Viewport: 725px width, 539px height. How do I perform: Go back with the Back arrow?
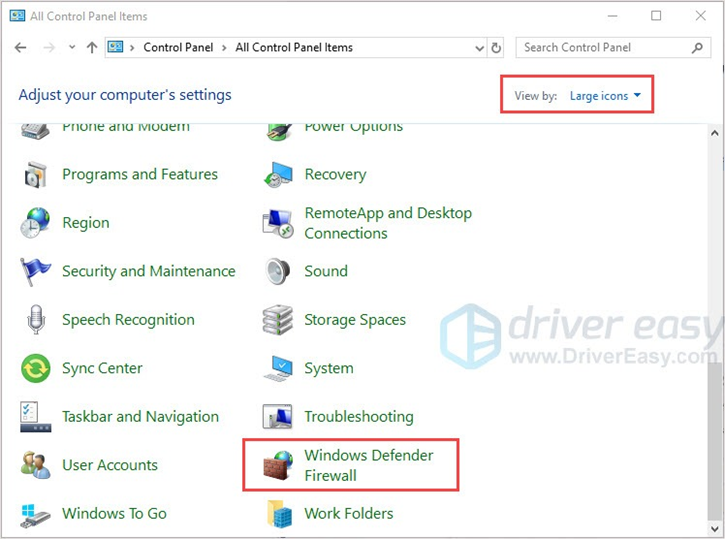point(20,48)
